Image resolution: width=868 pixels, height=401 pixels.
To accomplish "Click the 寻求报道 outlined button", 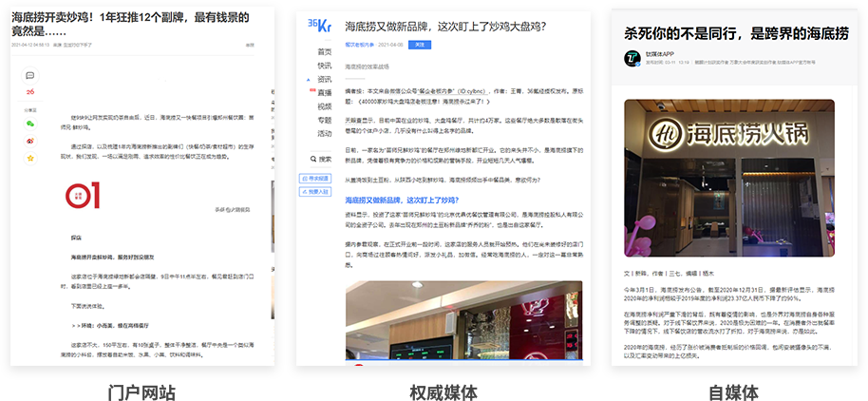I will pos(315,179).
